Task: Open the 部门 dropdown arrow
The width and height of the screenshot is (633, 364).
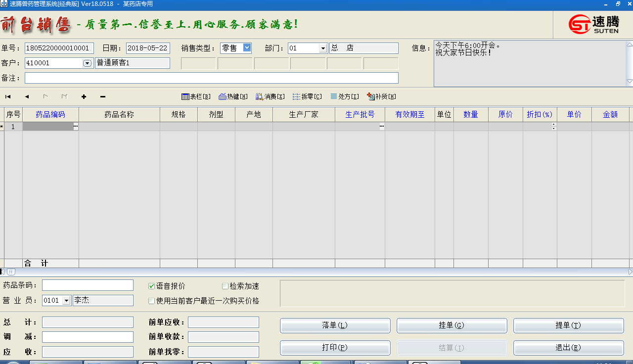Action: [323, 48]
